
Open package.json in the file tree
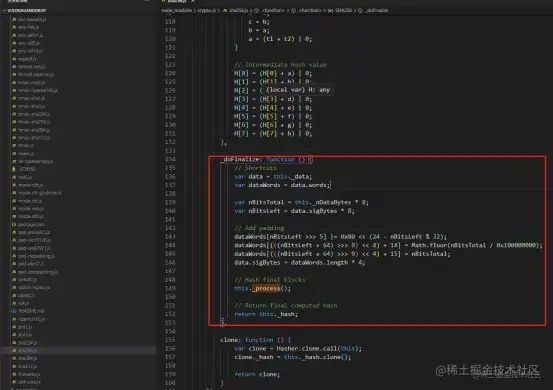[x=31, y=224]
